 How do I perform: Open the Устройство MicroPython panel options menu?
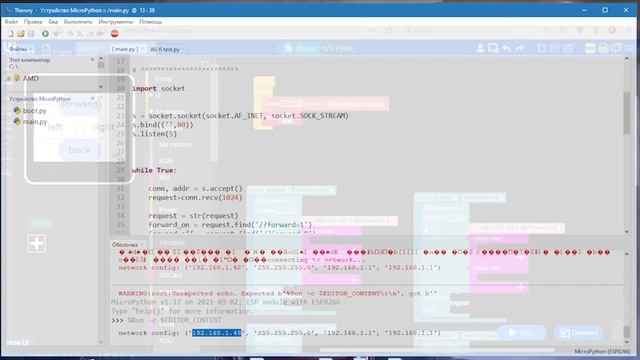(x=92, y=99)
